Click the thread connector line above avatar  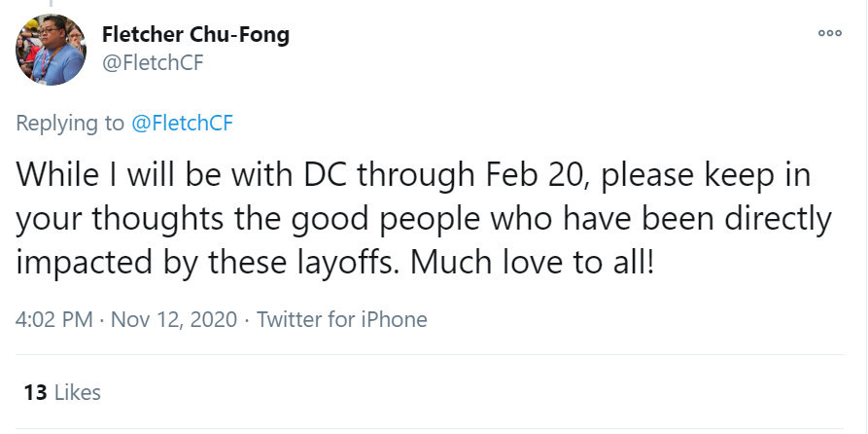pyautogui.click(x=51, y=3)
